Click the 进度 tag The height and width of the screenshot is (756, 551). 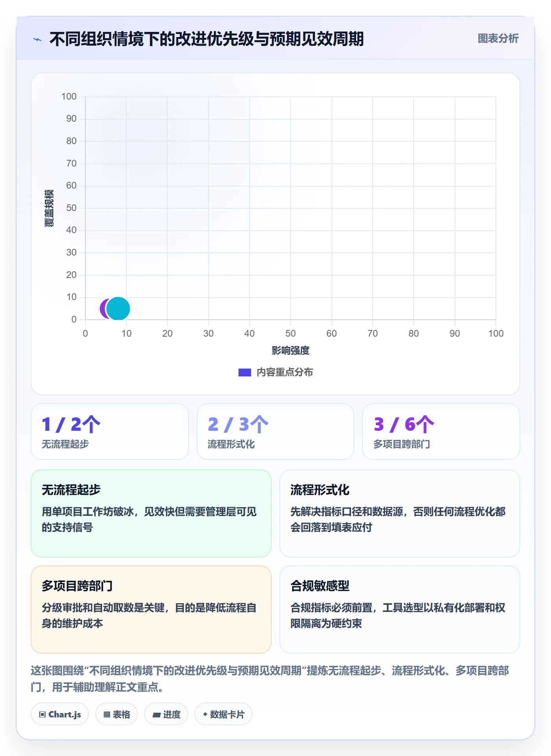[166, 714]
